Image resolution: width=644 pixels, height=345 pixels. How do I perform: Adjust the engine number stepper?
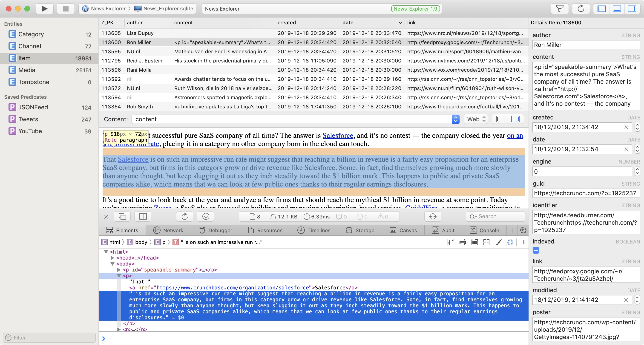637,172
